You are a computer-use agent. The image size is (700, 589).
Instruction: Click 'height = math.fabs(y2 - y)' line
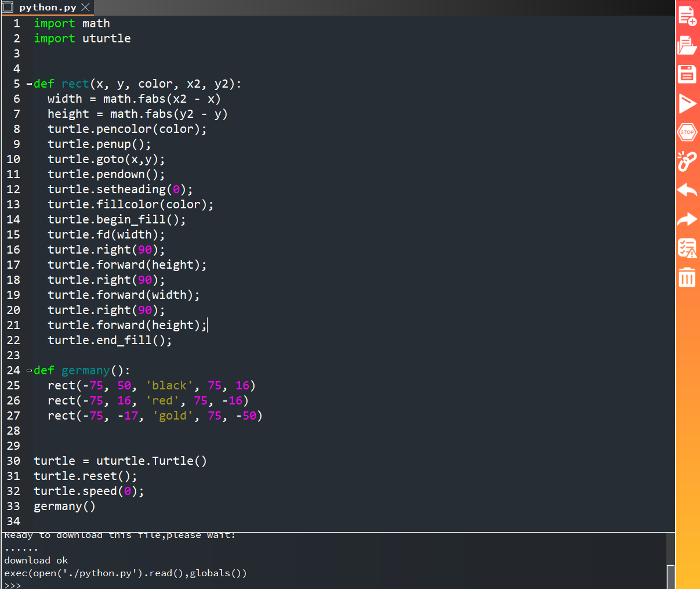pyautogui.click(x=137, y=114)
